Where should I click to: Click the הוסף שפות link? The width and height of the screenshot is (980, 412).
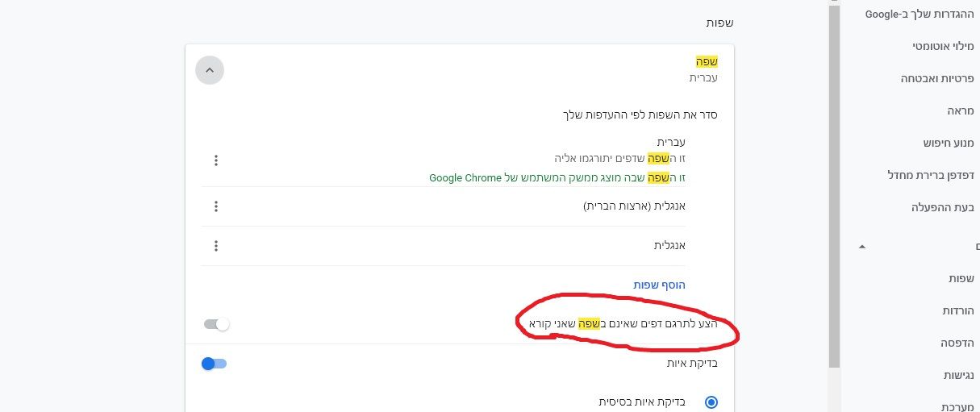[x=659, y=285]
